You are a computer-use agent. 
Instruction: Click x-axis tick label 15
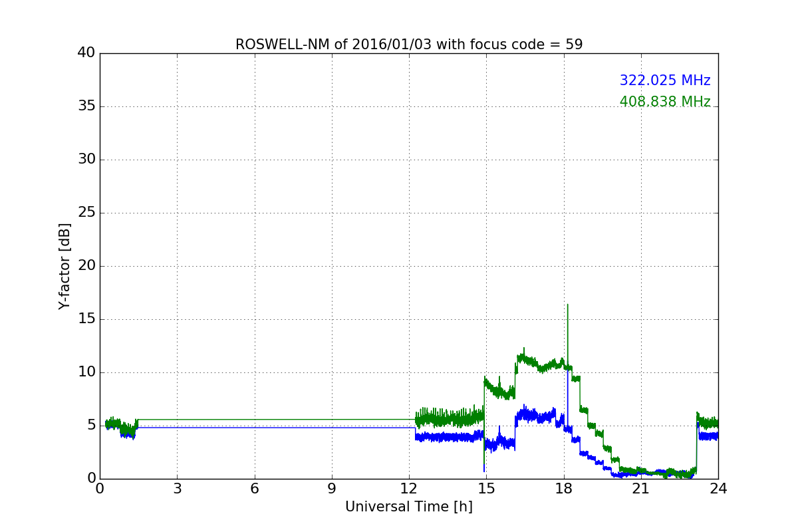pyautogui.click(x=486, y=489)
